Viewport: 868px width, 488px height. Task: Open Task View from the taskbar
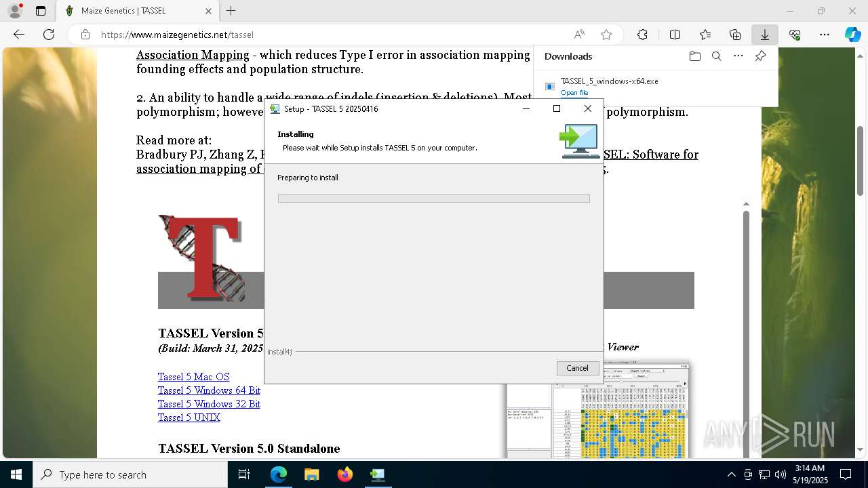[x=244, y=474]
